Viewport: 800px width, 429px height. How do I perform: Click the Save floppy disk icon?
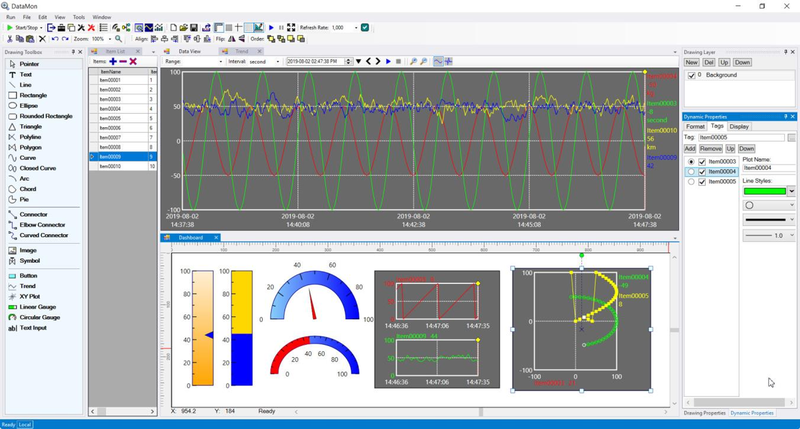[194, 28]
